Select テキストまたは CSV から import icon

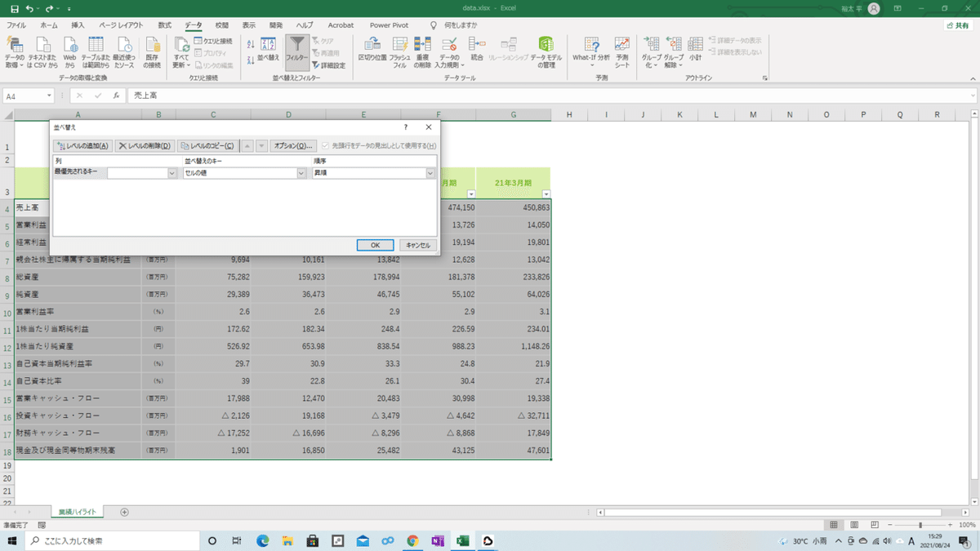(x=42, y=52)
